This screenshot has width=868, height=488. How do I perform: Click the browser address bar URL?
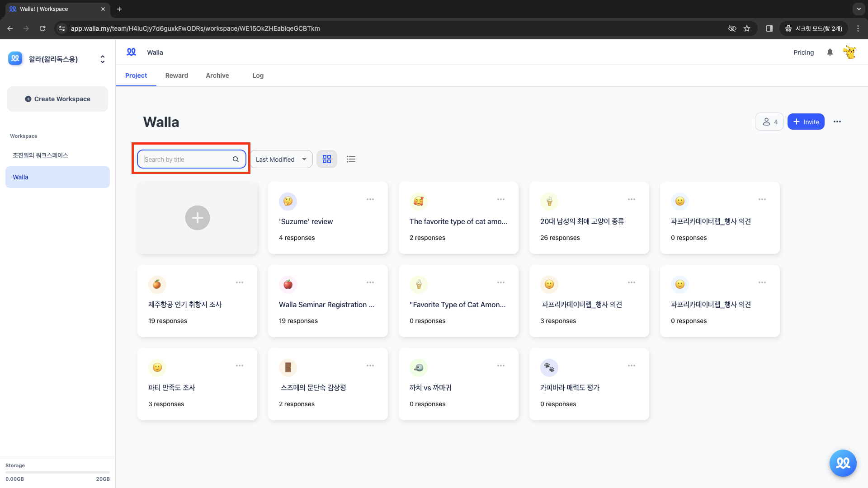pyautogui.click(x=195, y=28)
